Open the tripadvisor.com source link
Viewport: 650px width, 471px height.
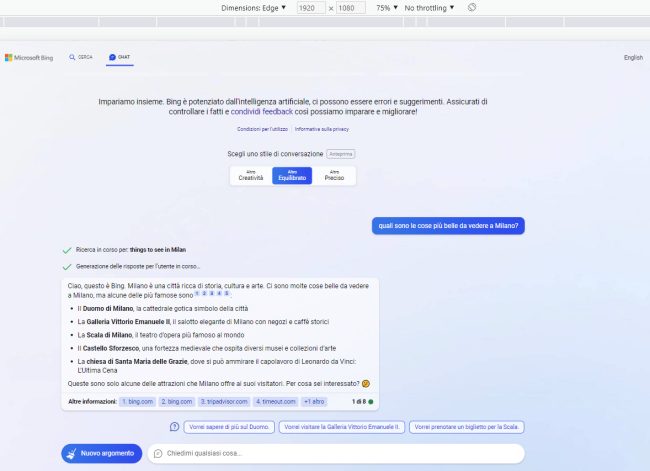click(x=224, y=401)
